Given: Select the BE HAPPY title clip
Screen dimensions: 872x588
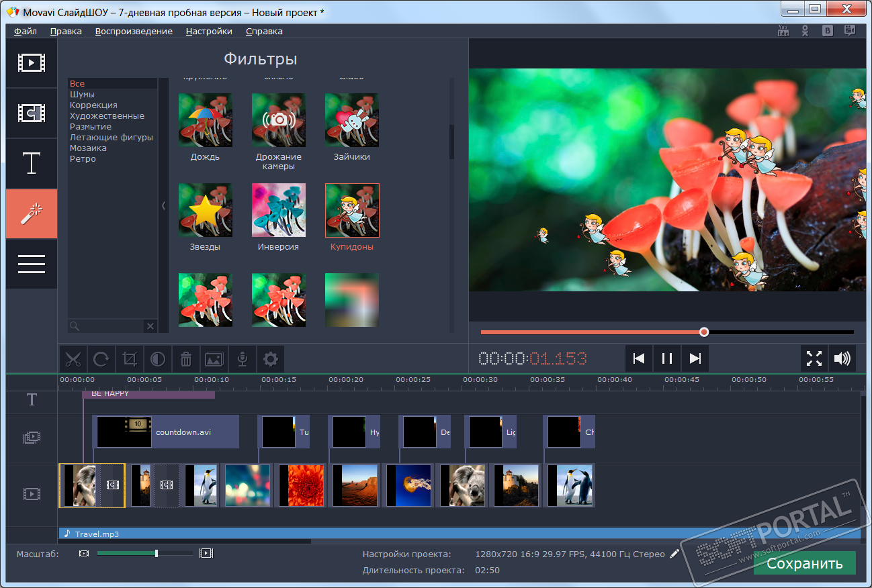Looking at the screenshot, I should tap(148, 394).
